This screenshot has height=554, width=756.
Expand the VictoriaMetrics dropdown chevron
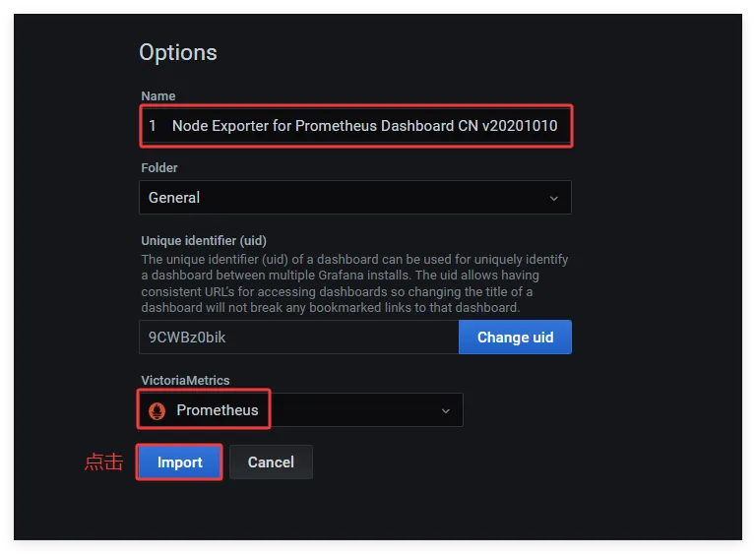[445, 410]
